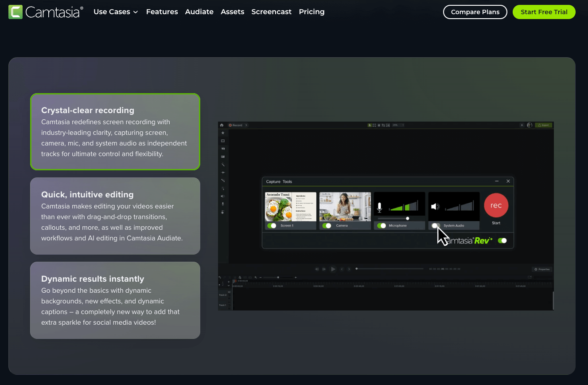Click the microphone icon in Capture Tools
This screenshot has height=385, width=588.
click(x=379, y=207)
